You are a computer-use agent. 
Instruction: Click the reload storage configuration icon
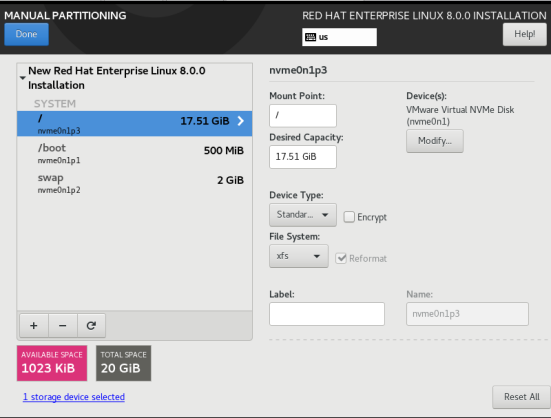[91, 326]
